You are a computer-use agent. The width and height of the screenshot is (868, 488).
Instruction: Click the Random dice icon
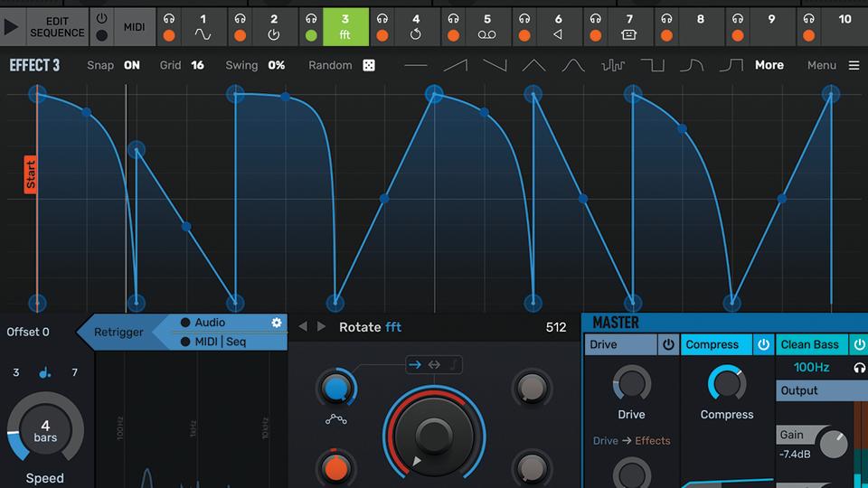coord(369,66)
